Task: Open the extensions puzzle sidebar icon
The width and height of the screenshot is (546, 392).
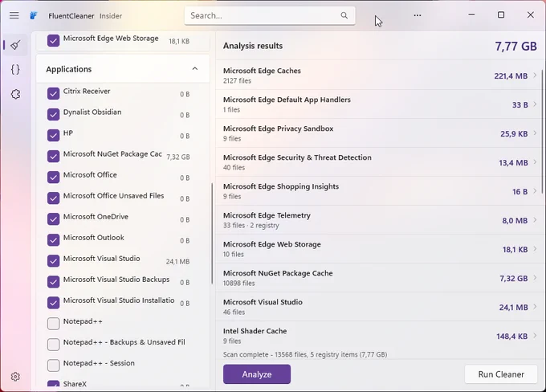Action: [x=15, y=94]
